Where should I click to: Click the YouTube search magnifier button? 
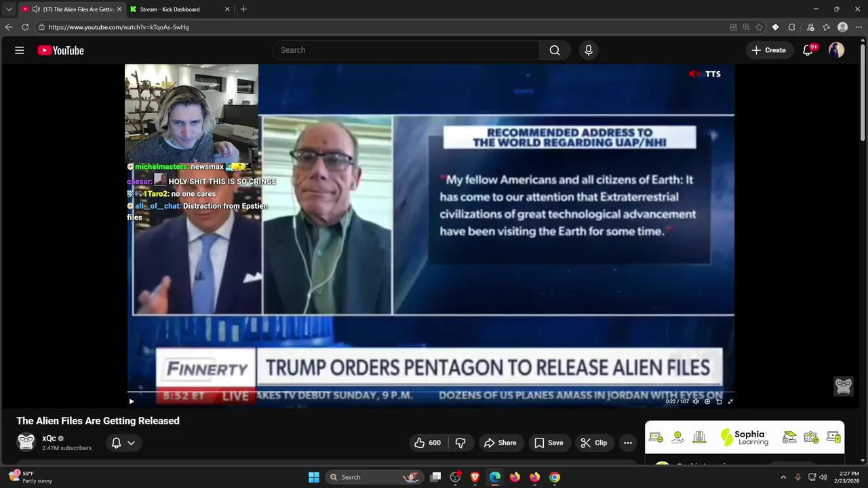[x=555, y=50]
